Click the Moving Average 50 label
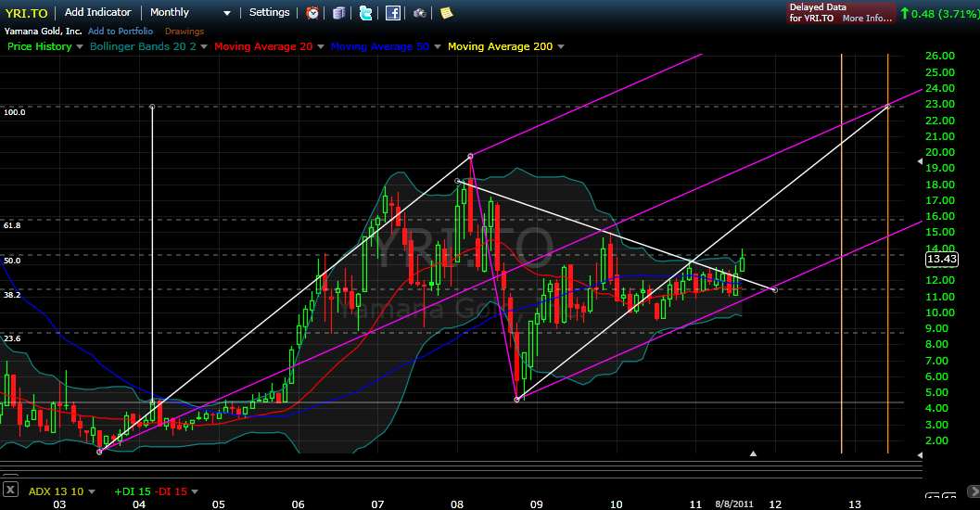 point(380,46)
